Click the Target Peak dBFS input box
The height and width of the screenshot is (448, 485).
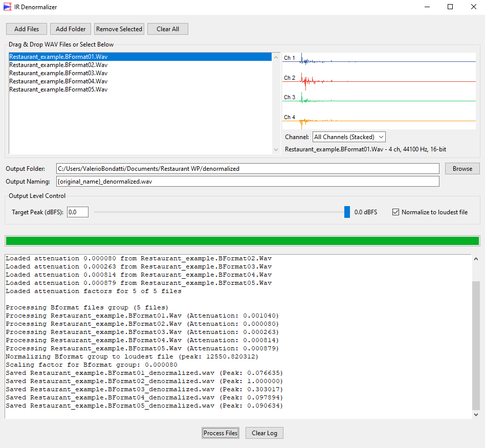pyautogui.click(x=77, y=212)
